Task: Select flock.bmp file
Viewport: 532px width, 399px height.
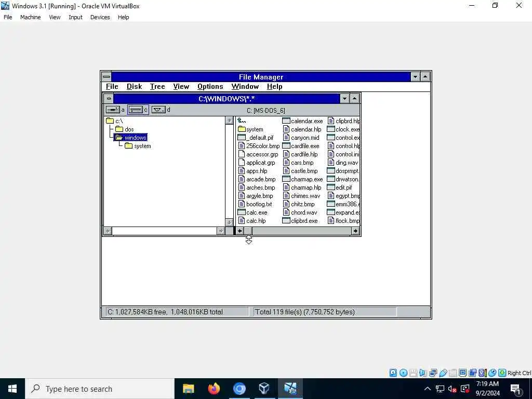Action: pos(343,221)
